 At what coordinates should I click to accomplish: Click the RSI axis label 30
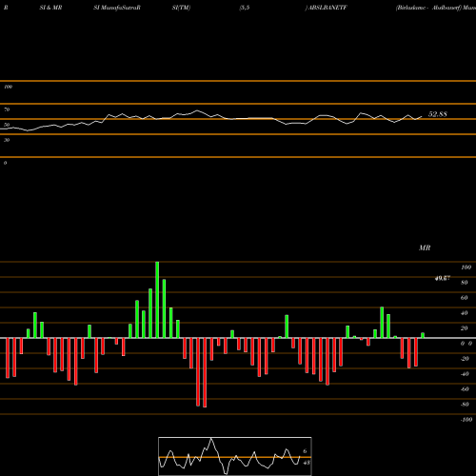click(7, 140)
